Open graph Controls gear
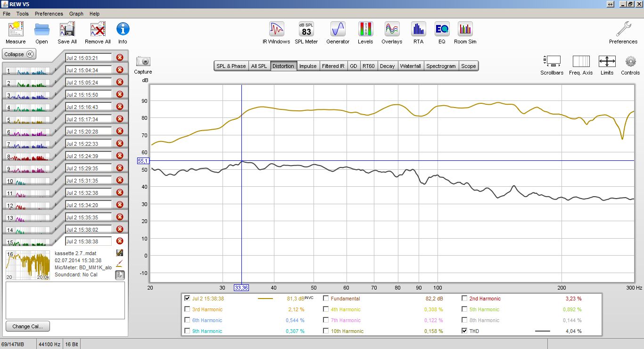 pyautogui.click(x=630, y=61)
